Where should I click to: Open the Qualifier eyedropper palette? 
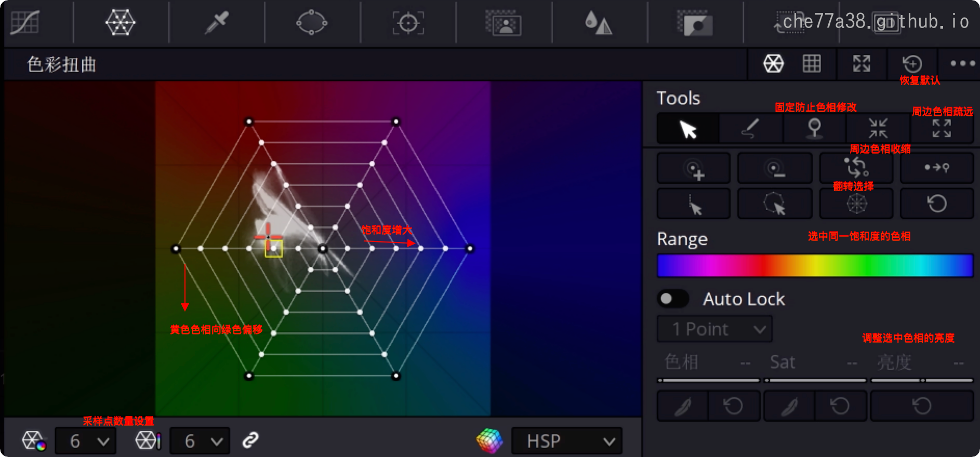[x=217, y=23]
